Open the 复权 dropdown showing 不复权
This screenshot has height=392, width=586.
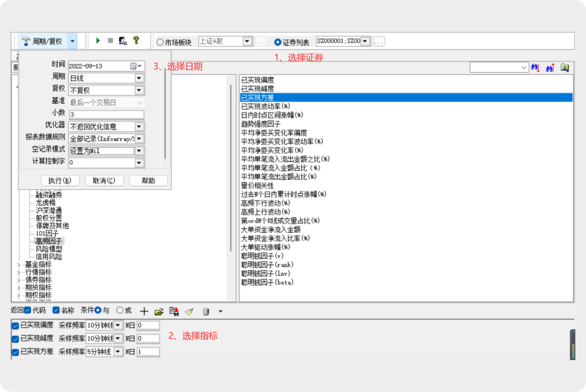(x=139, y=90)
